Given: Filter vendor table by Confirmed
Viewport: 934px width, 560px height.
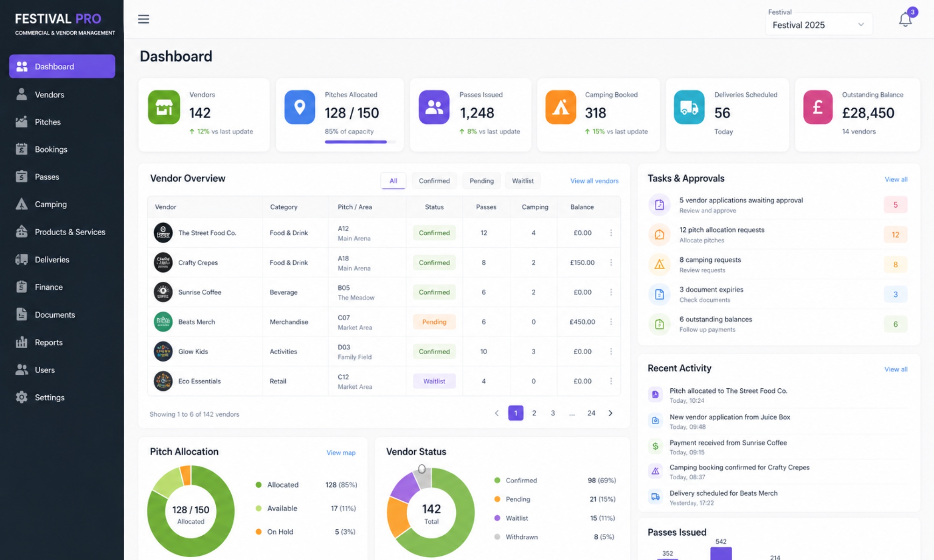Looking at the screenshot, I should (x=434, y=181).
